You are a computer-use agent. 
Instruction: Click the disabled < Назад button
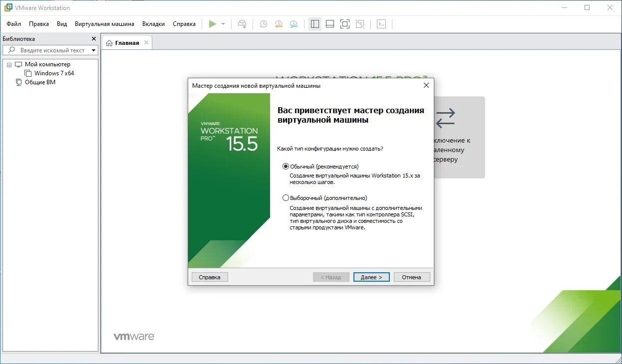[331, 277]
